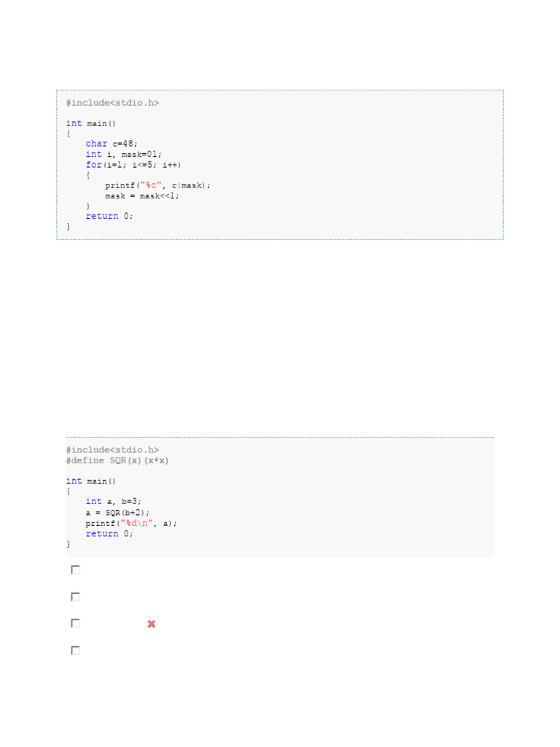This screenshot has height=747, width=560.
Task: Click the 'mask = mask<<1;' line
Action: (x=142, y=196)
